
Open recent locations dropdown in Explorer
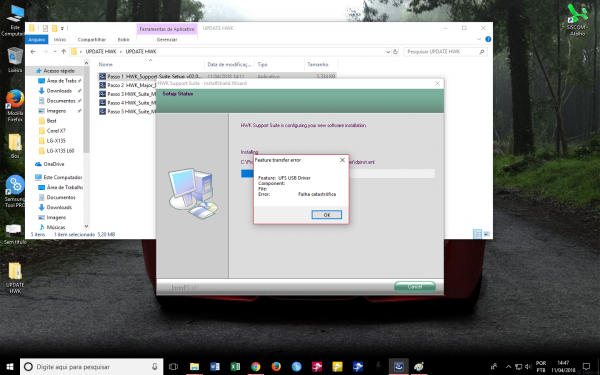[55, 52]
